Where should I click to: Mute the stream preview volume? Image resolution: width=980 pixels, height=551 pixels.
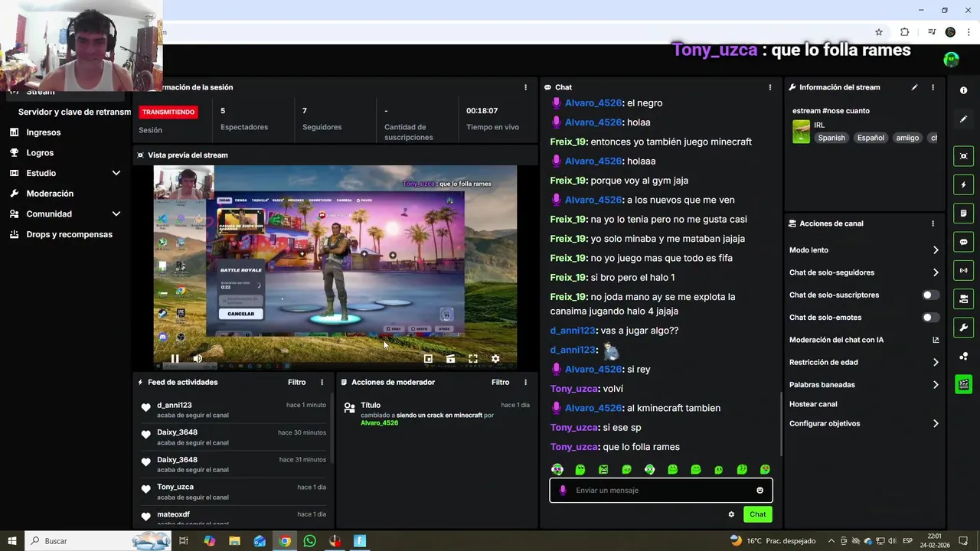click(x=198, y=358)
